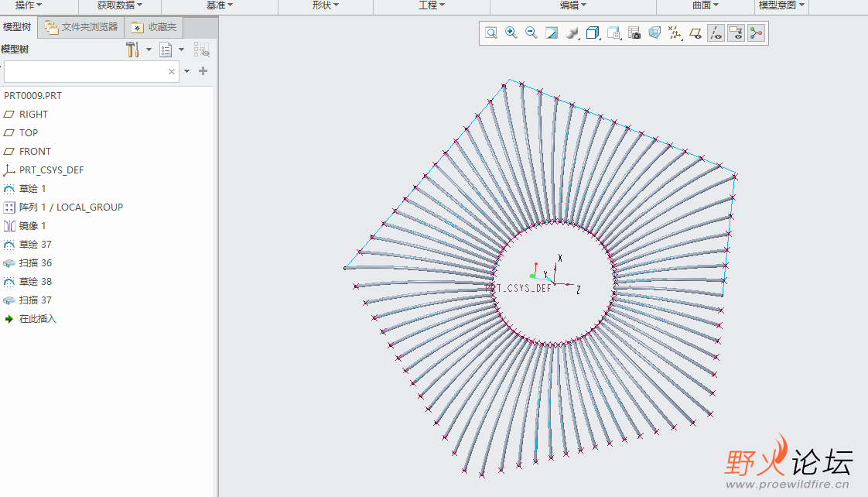Click the model tree search input field

(x=85, y=71)
